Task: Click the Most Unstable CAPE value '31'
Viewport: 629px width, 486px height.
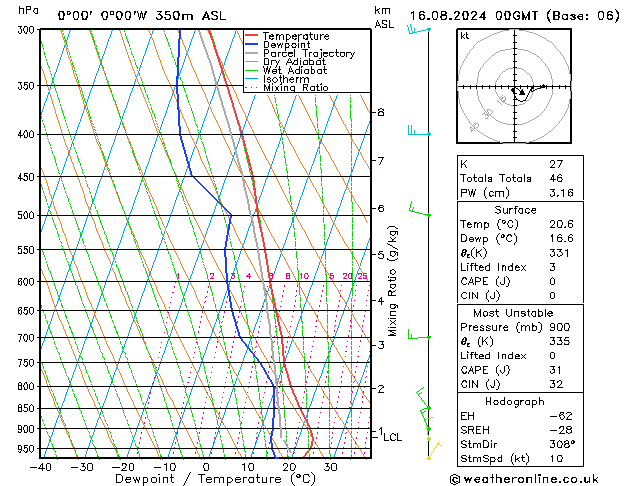Action: tap(556, 370)
